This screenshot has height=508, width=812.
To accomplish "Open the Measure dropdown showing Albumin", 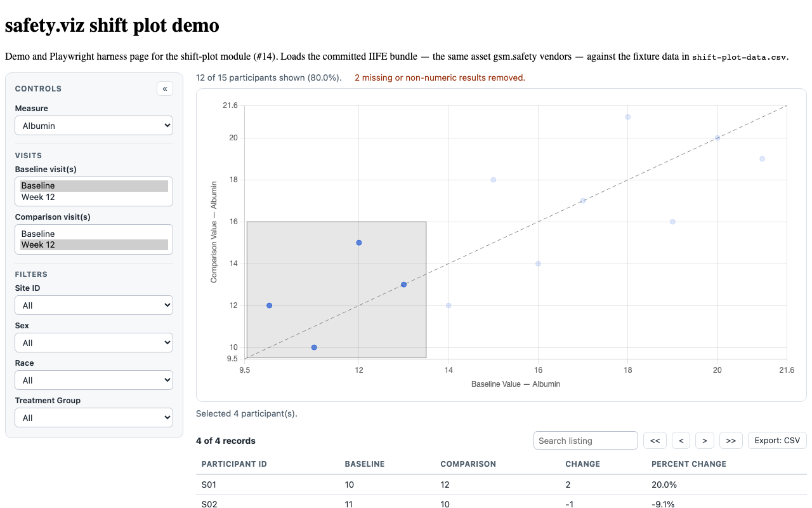I will (94, 126).
